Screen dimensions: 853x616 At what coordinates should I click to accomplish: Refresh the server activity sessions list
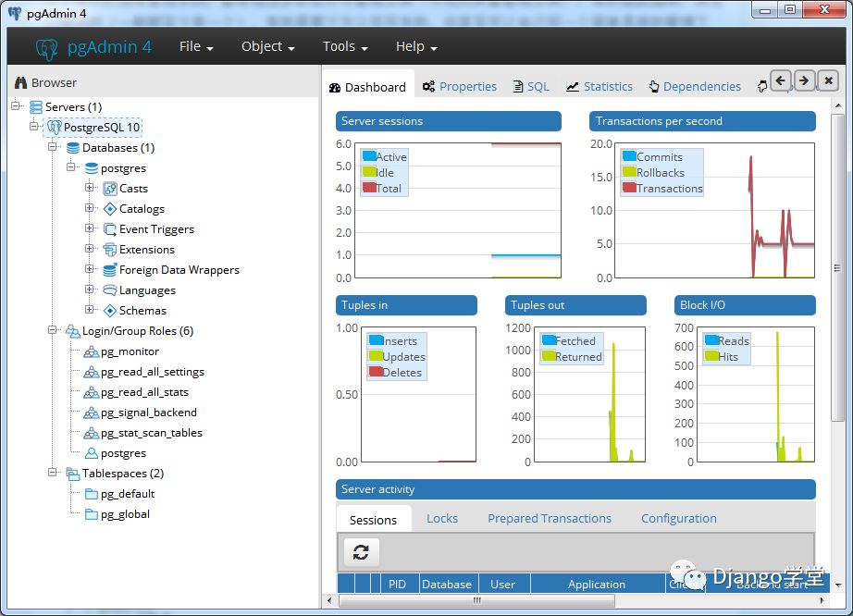click(x=361, y=552)
